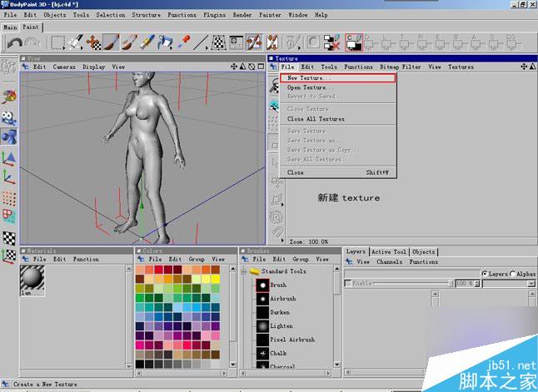Open Channels menu in Layers panel
The height and width of the screenshot is (392, 538).
pyautogui.click(x=390, y=261)
